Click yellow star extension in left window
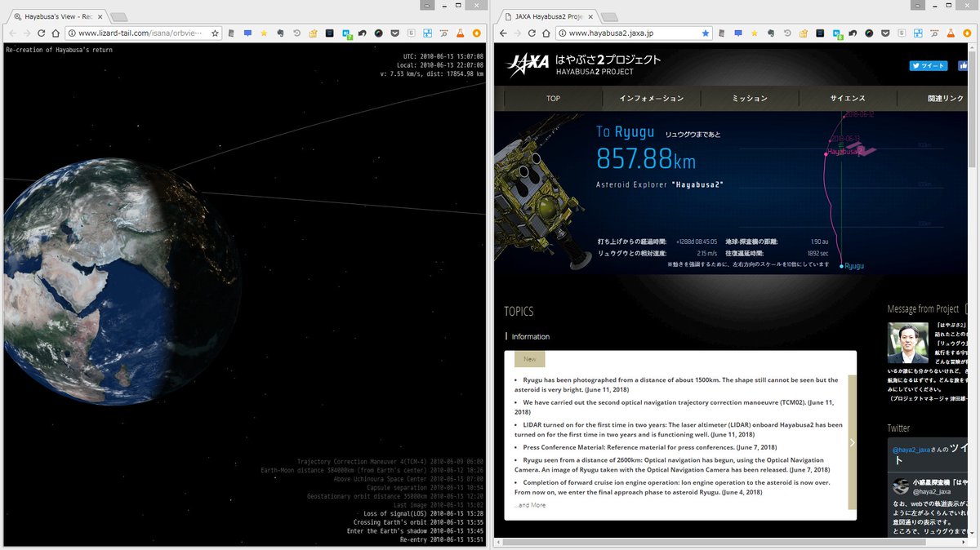This screenshot has width=980, height=550. [264, 33]
